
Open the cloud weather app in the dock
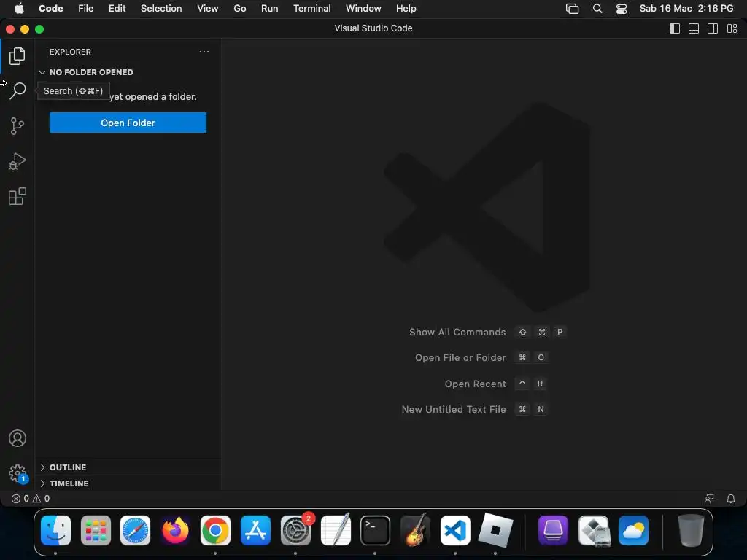634,531
